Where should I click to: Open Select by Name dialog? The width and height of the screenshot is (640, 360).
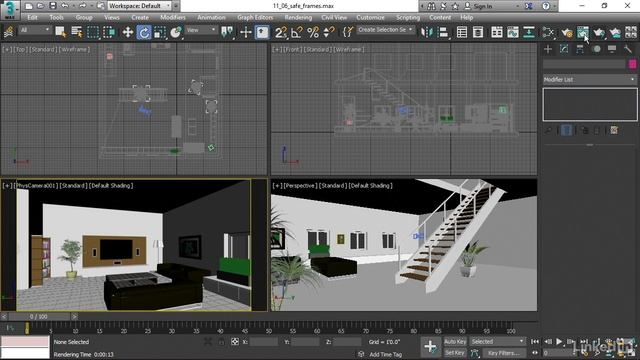tap(76, 32)
